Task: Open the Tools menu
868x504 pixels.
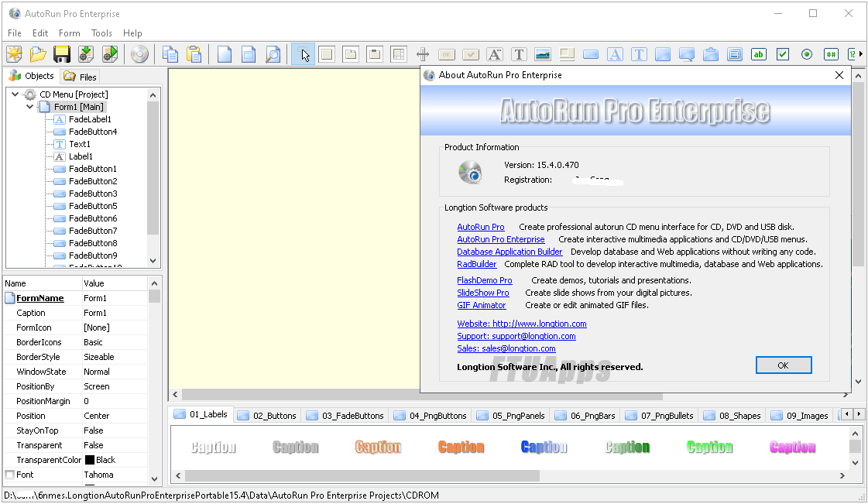Action: pos(101,33)
